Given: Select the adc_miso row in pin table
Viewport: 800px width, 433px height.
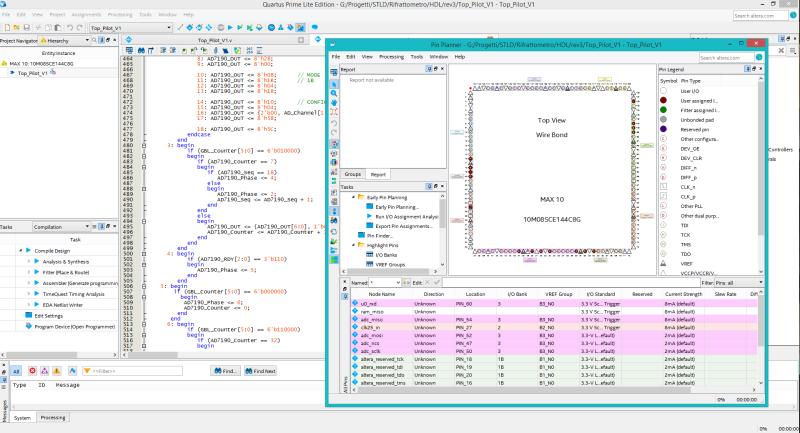Looking at the screenshot, I should pos(554,319).
